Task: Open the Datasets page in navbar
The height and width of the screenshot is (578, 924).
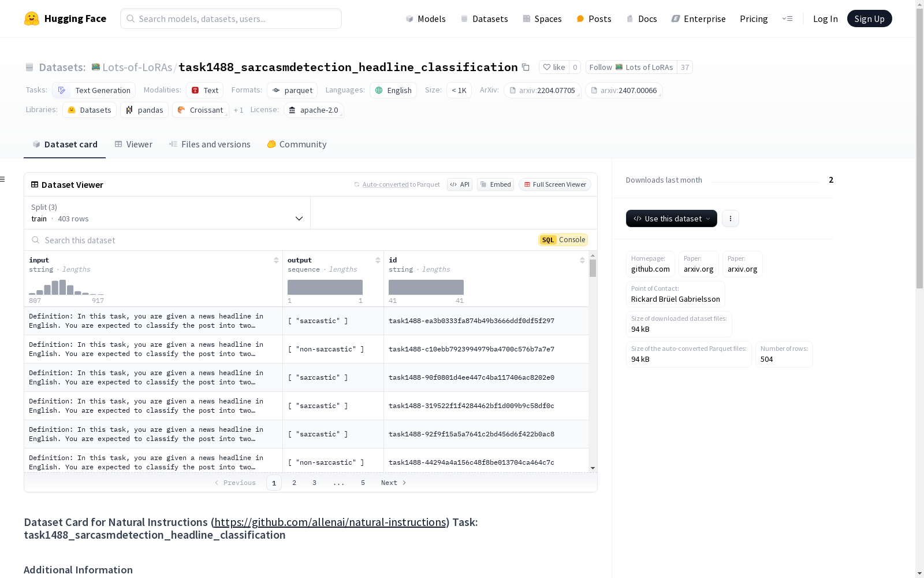Action: click(x=484, y=18)
